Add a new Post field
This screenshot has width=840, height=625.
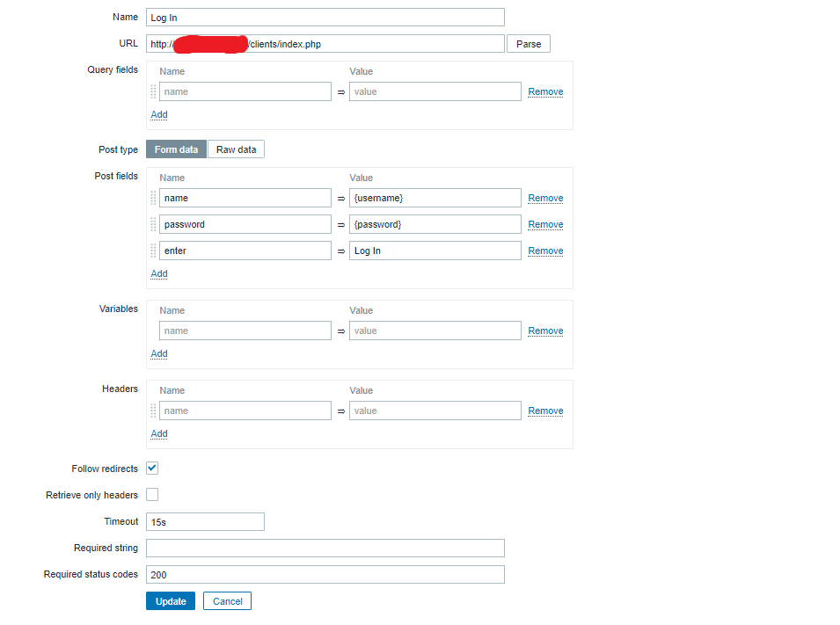point(159,273)
